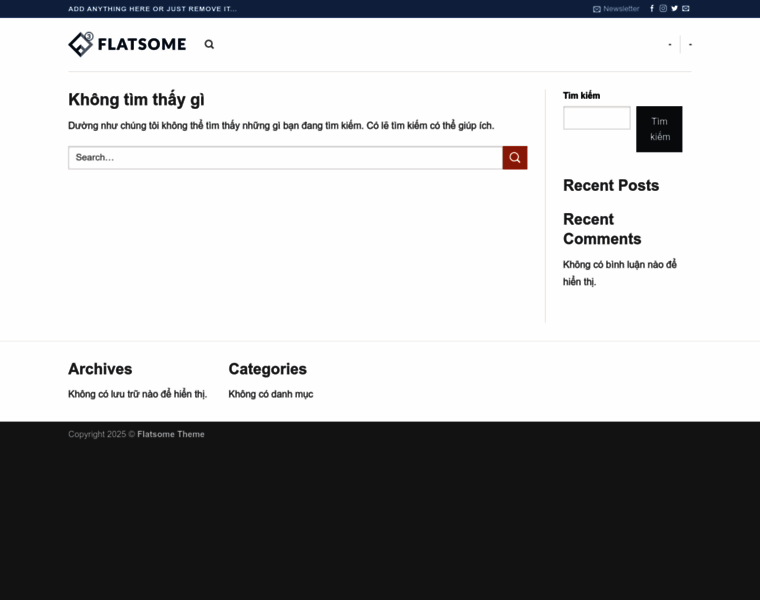Screen dimensions: 760x600
Task: Click the Archives footer heading
Action: (x=100, y=369)
